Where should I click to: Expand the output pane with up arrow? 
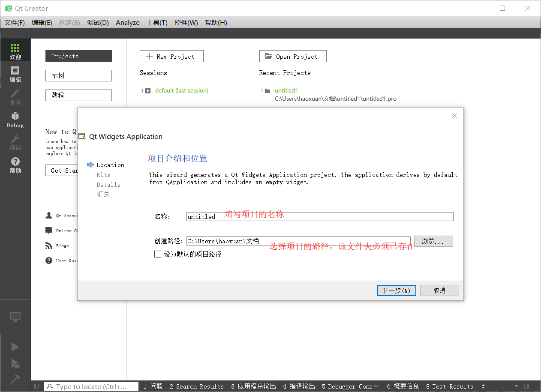coord(516,386)
